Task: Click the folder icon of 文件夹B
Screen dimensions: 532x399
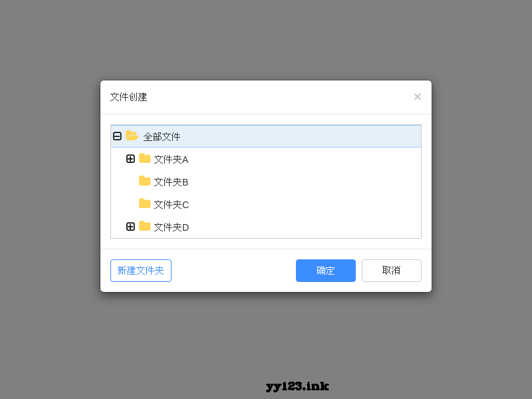Action: click(x=144, y=182)
